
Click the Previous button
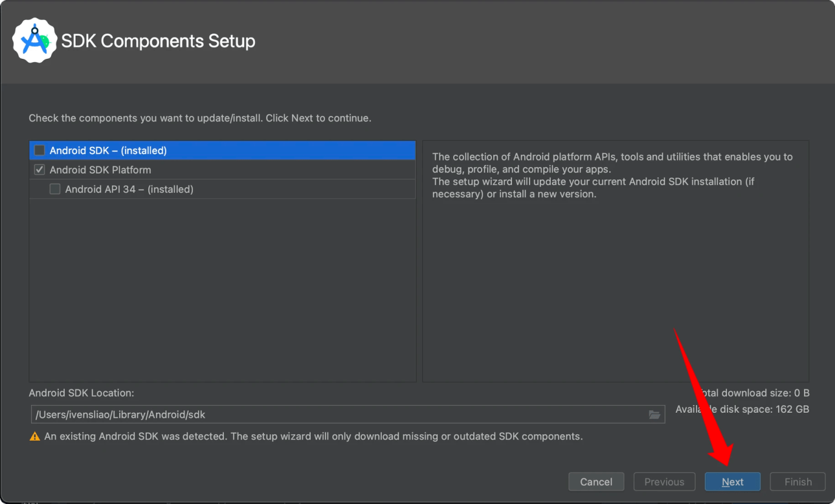[664, 482]
